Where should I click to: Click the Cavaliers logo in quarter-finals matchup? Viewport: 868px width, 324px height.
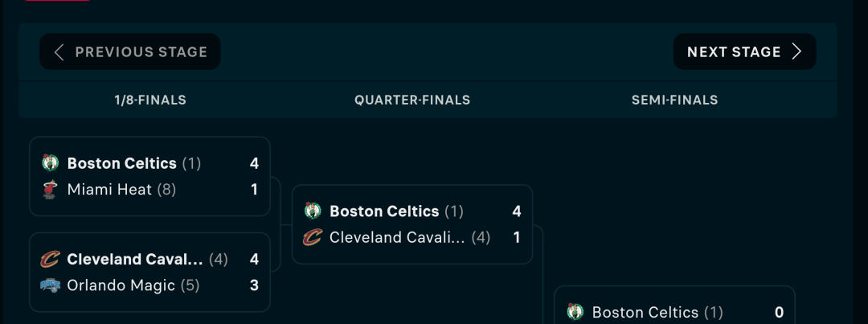(x=312, y=237)
